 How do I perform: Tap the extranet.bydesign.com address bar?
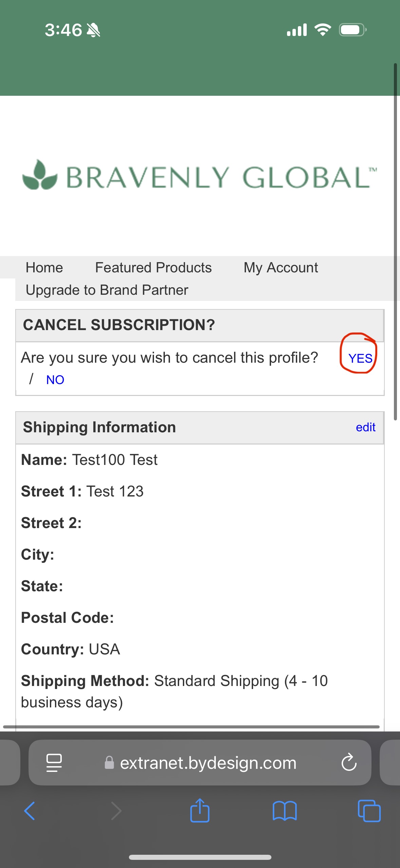(208, 763)
